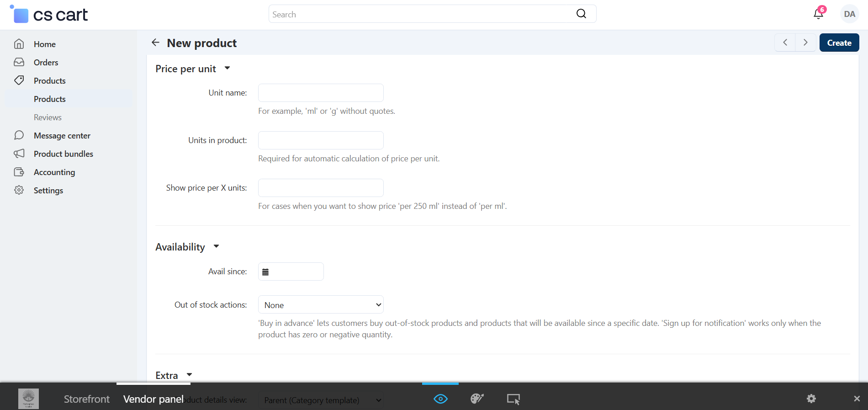
Task: Expand the Extra section arrow
Action: 189,375
